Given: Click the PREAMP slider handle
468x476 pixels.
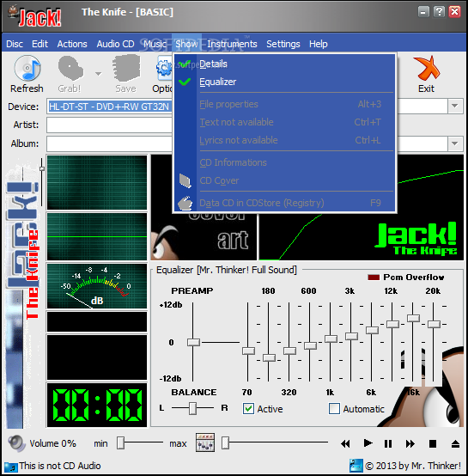Looking at the screenshot, I should [x=193, y=343].
